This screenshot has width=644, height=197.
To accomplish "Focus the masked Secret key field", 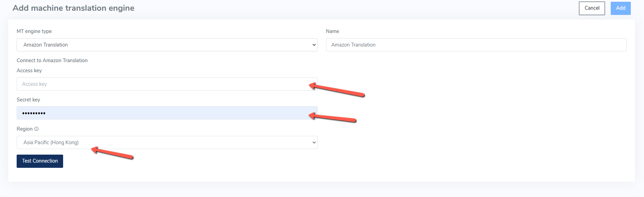I will [167, 113].
